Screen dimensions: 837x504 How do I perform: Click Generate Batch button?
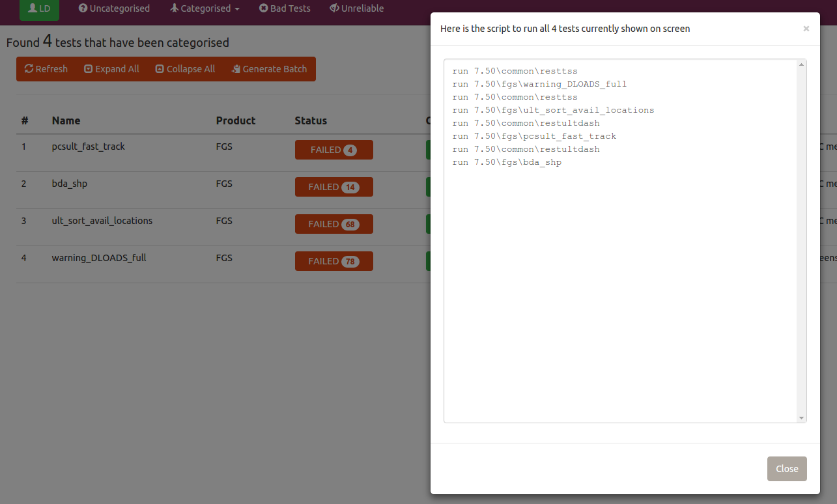(269, 69)
